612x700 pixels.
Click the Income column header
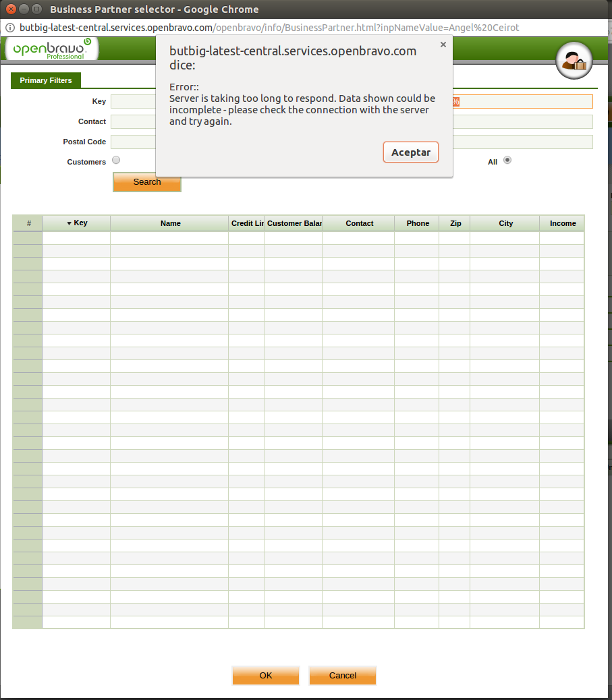pos(562,223)
